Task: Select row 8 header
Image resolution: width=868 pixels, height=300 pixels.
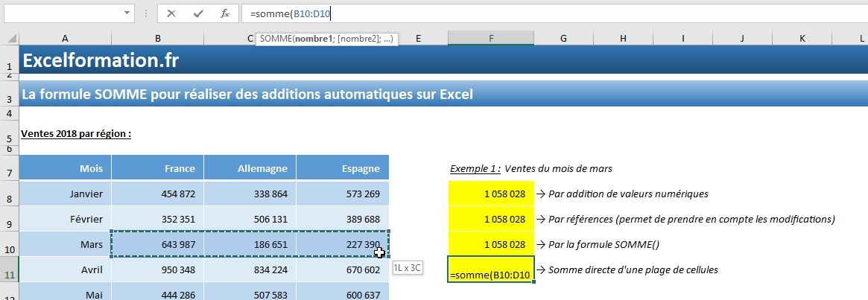Action: (x=10, y=193)
